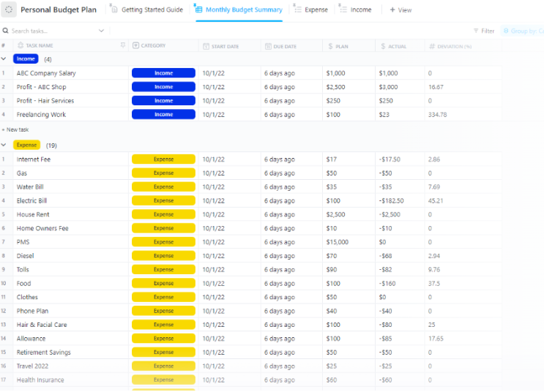Collapse the Income group
Image resolution: width=544 pixels, height=392 pixels.
pos(4,59)
